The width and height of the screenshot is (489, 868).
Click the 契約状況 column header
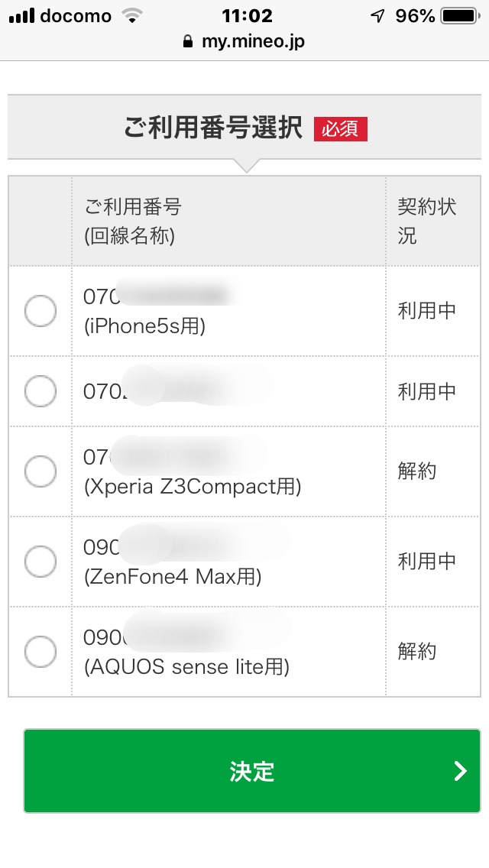pos(427,222)
